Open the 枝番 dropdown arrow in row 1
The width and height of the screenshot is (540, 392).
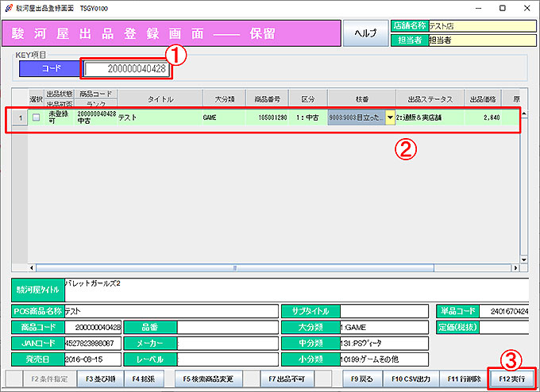click(x=390, y=118)
